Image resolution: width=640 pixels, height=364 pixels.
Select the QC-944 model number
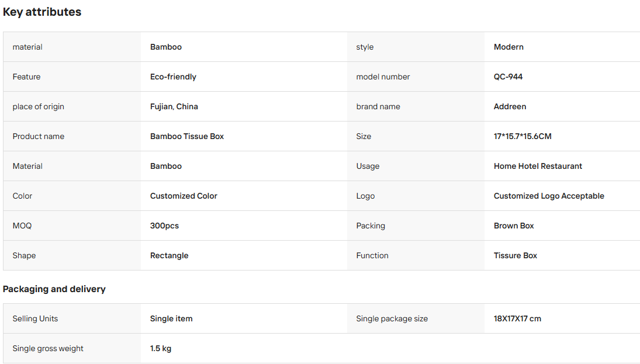[508, 77]
